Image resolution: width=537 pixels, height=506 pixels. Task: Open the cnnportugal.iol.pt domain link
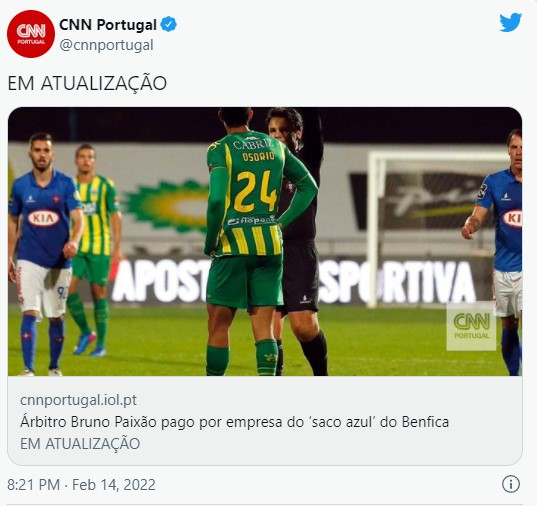pyautogui.click(x=78, y=400)
